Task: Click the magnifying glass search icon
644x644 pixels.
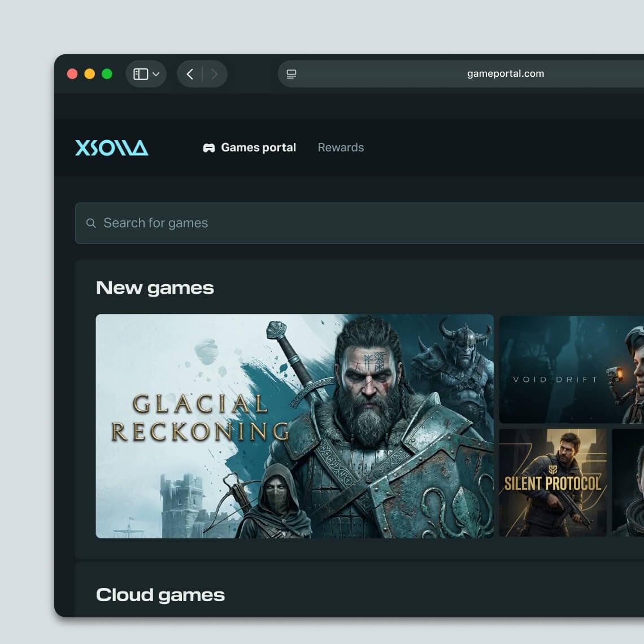Action: click(91, 223)
